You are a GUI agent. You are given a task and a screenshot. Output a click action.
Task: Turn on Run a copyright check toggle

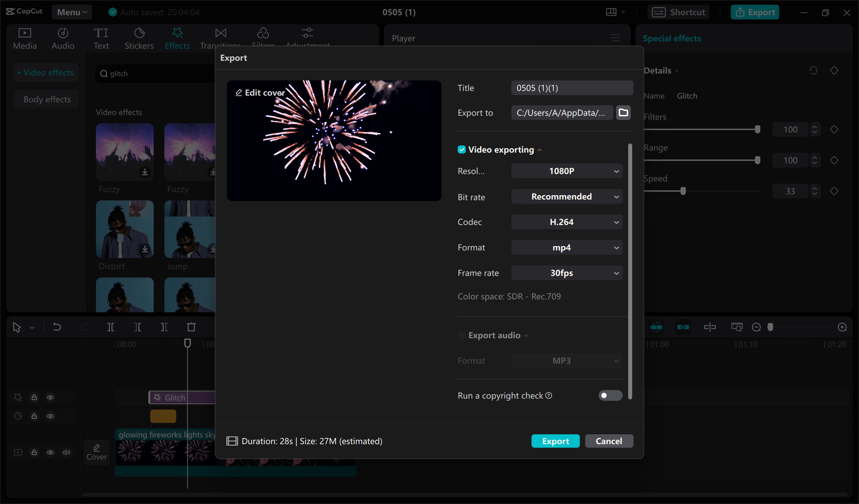click(x=610, y=395)
